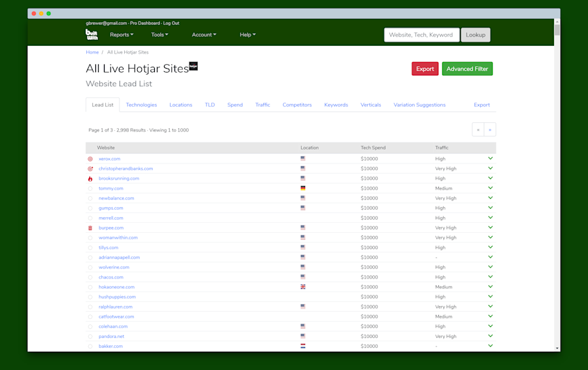Open the Tools dropdown menu
The image size is (588, 370).
(x=159, y=35)
